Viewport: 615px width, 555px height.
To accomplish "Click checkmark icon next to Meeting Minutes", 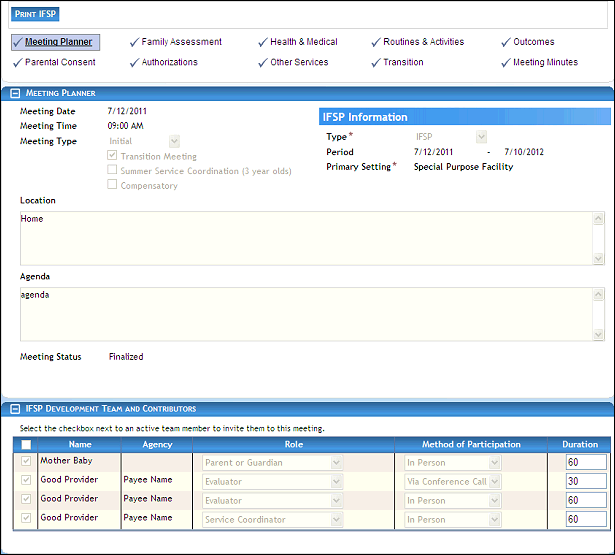I will [506, 63].
